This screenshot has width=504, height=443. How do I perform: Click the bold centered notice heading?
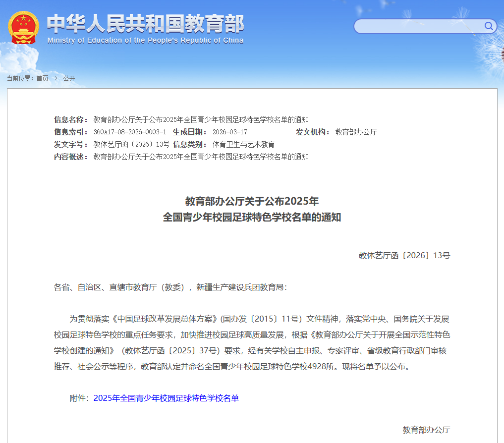point(252,209)
